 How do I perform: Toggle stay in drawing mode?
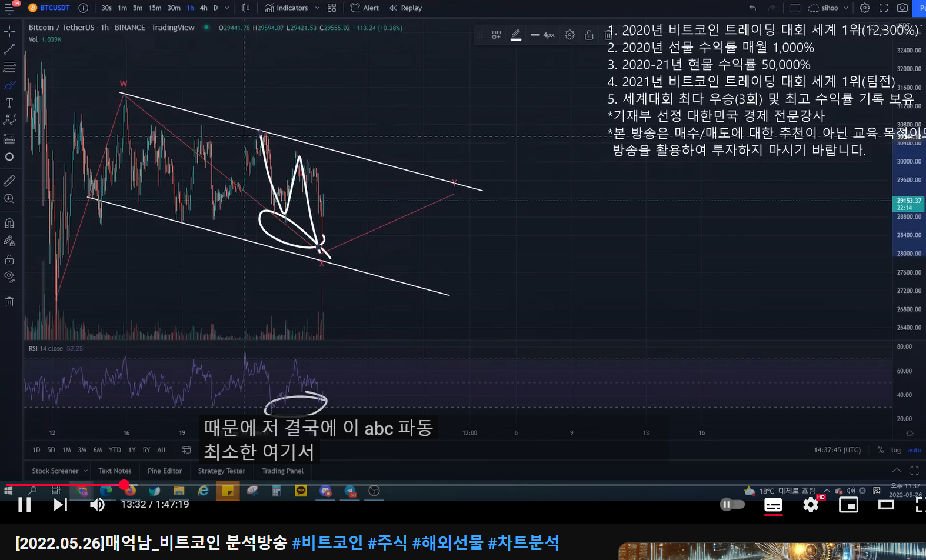coord(9,241)
